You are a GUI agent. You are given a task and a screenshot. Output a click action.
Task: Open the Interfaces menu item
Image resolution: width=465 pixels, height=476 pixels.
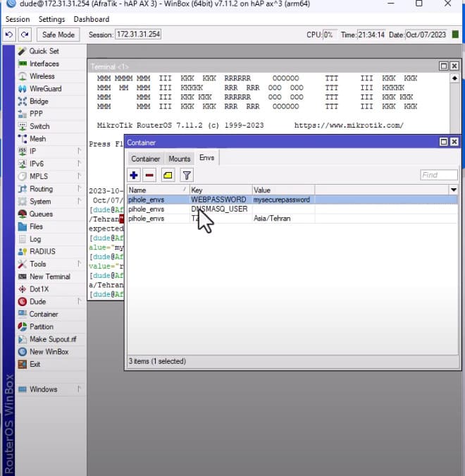coord(44,63)
